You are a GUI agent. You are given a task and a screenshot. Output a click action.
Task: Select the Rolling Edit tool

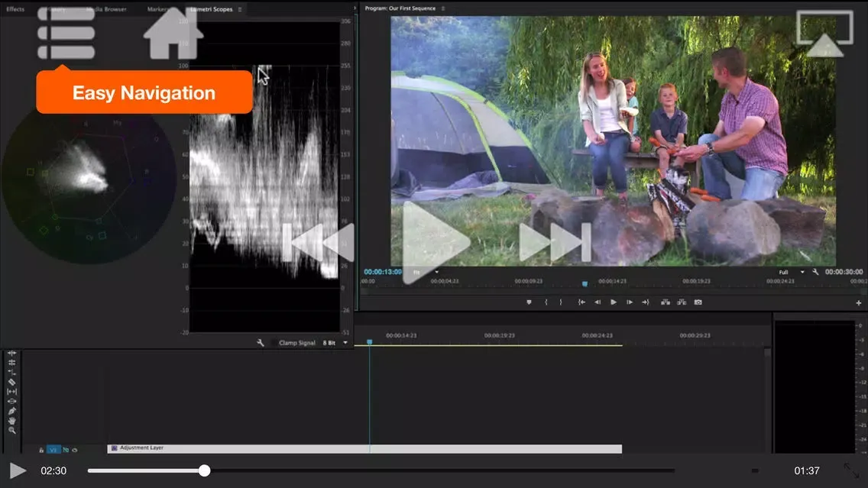tap(11, 363)
